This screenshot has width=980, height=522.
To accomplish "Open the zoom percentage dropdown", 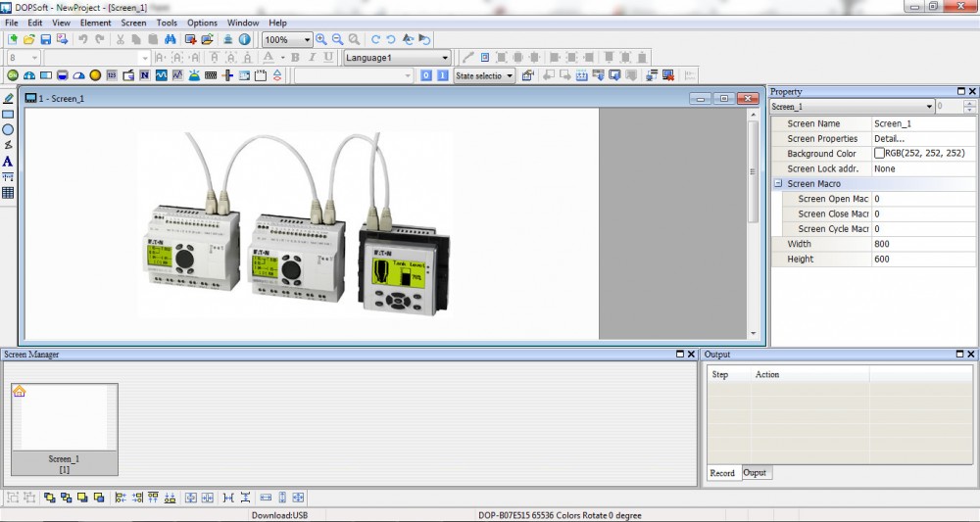I will (x=307, y=40).
